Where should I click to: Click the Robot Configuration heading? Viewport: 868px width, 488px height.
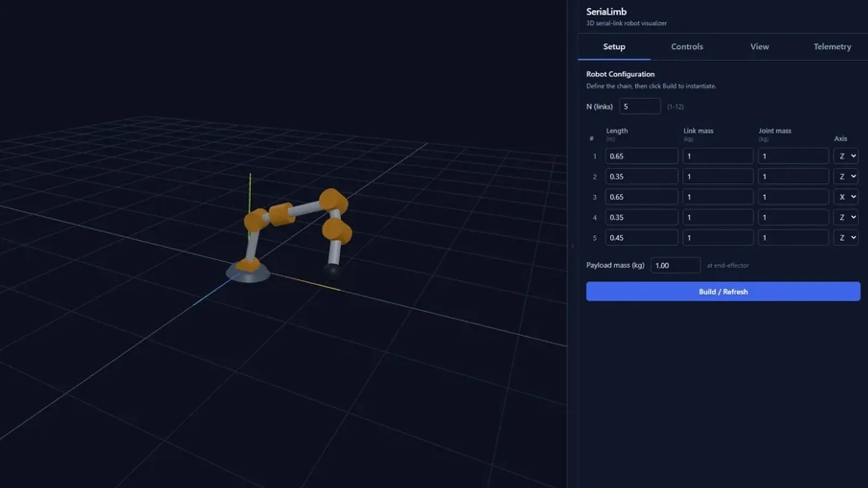coord(620,74)
